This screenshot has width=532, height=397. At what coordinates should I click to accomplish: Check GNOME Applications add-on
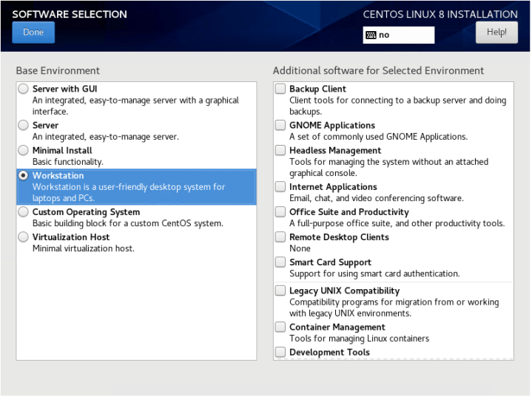pos(280,126)
